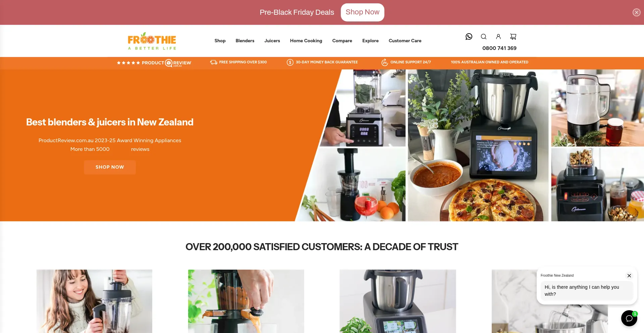Click the chat greeting message bubble

[x=587, y=290]
